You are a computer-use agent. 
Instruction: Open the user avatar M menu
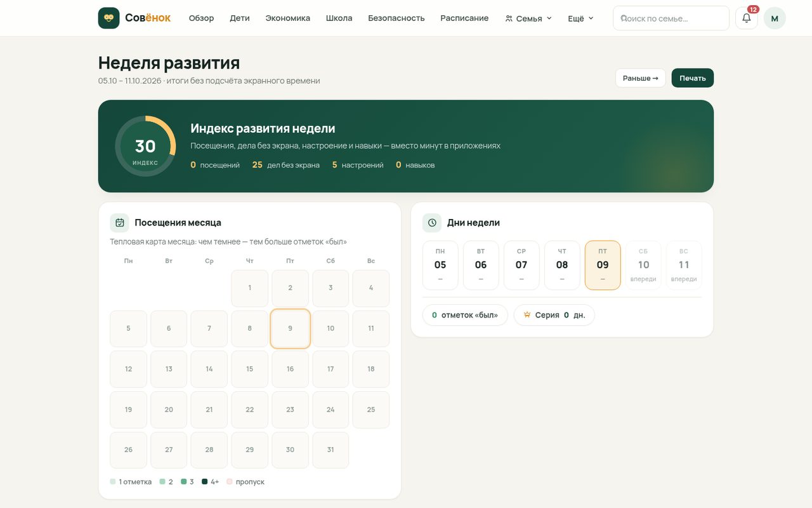click(x=775, y=18)
